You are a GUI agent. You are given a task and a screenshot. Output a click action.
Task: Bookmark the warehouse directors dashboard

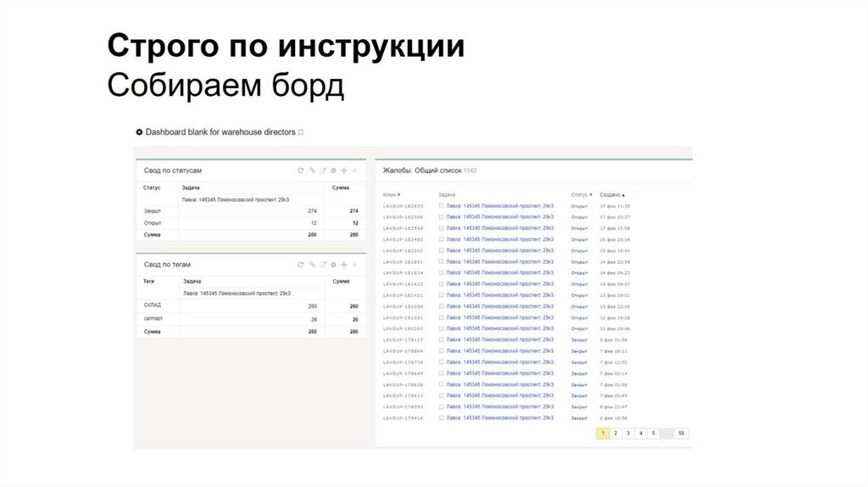301,133
